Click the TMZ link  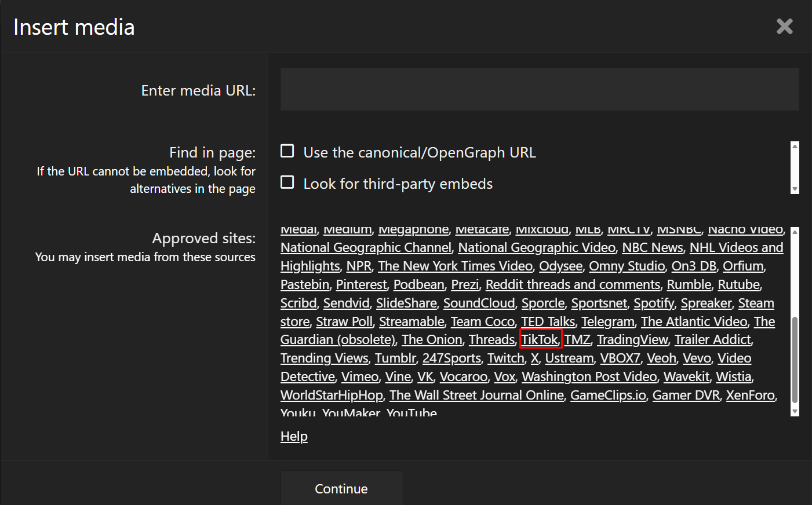pos(577,340)
